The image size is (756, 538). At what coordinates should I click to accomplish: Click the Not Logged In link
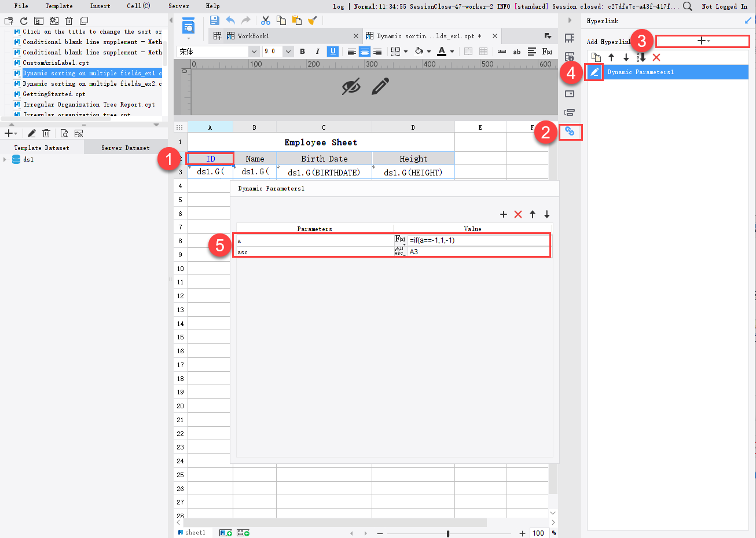725,6
